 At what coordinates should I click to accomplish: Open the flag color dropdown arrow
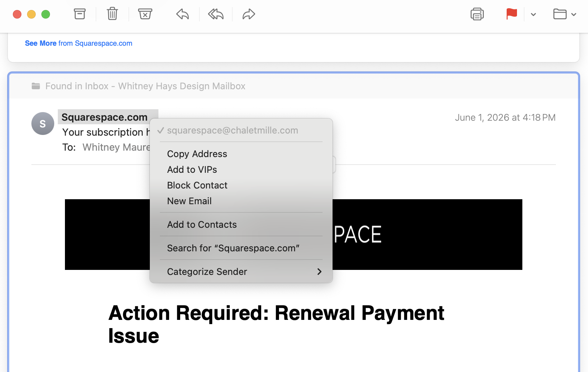(x=533, y=15)
